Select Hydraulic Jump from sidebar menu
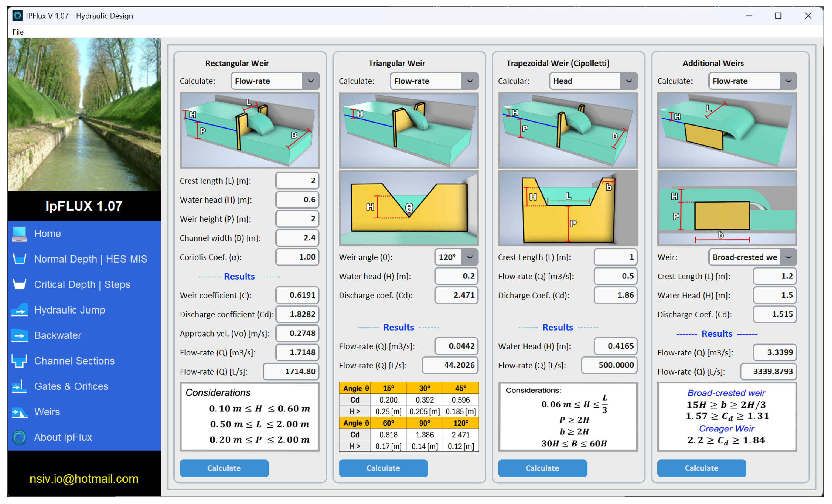This screenshot has width=832, height=504. [x=70, y=310]
